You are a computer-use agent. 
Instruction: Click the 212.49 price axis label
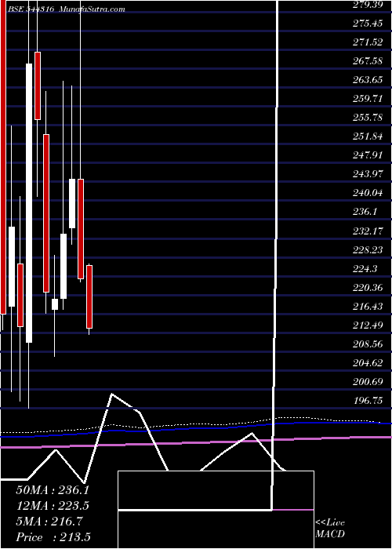pyautogui.click(x=368, y=325)
